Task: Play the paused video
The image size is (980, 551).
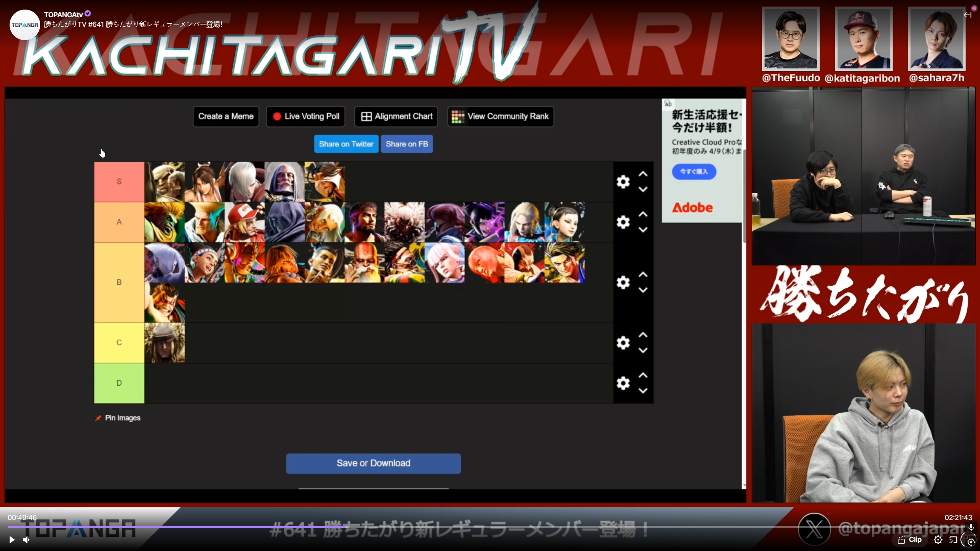Action: tap(12, 540)
